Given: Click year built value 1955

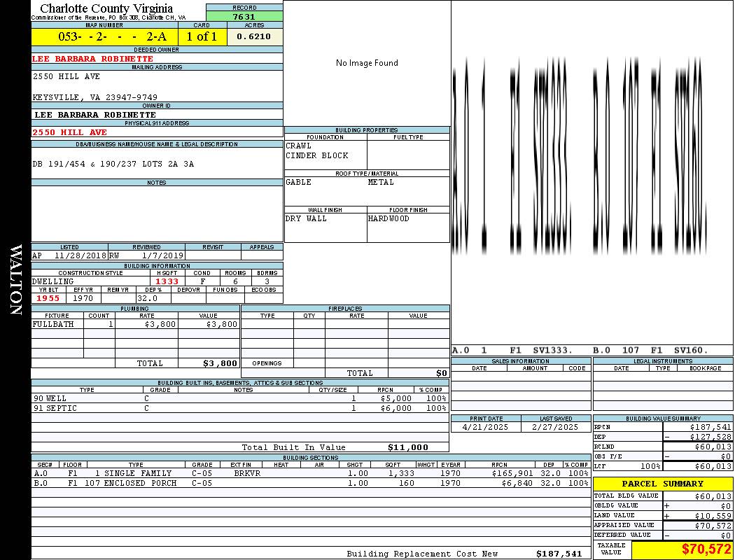Looking at the screenshot, I should [x=48, y=298].
